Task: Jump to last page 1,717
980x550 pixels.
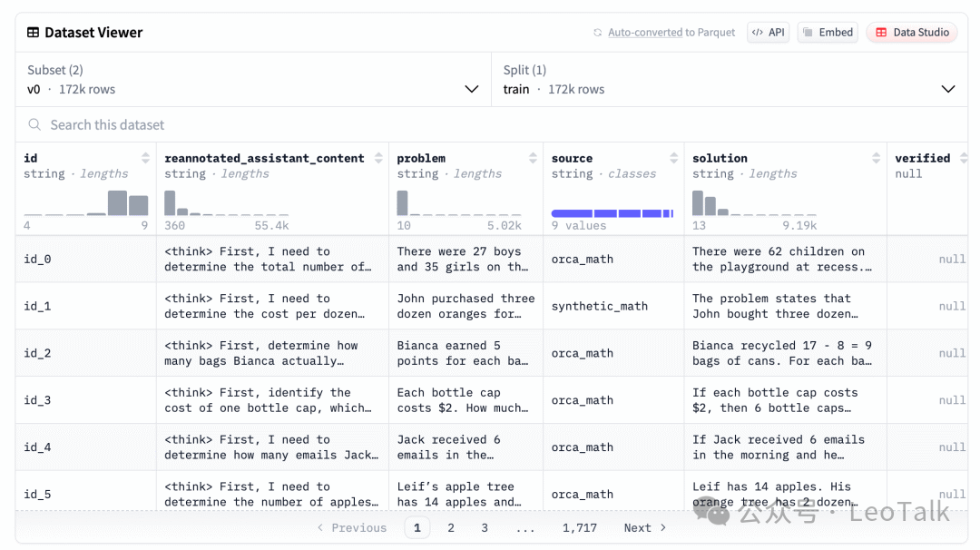Action: coord(579,528)
